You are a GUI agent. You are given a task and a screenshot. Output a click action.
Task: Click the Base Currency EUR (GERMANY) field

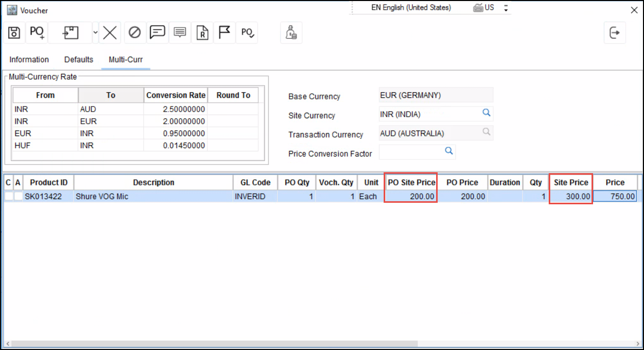click(x=436, y=95)
